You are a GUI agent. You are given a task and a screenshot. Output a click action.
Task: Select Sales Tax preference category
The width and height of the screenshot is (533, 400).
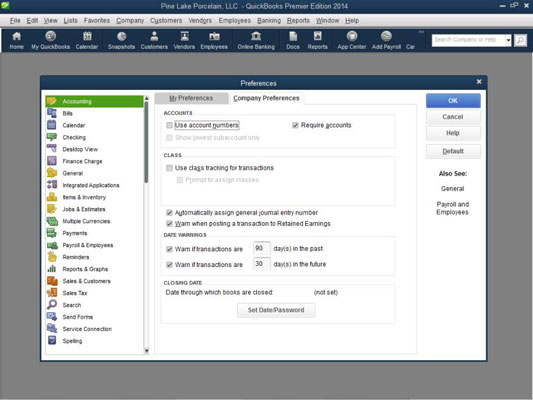(x=74, y=293)
